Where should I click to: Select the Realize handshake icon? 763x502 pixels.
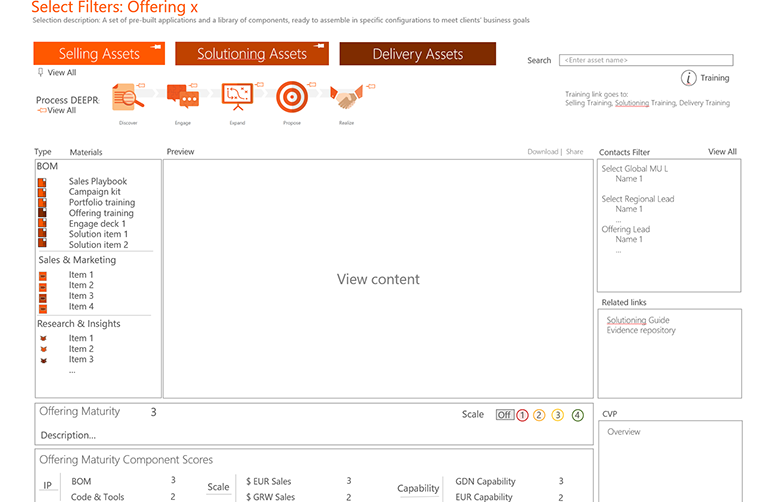click(x=346, y=98)
